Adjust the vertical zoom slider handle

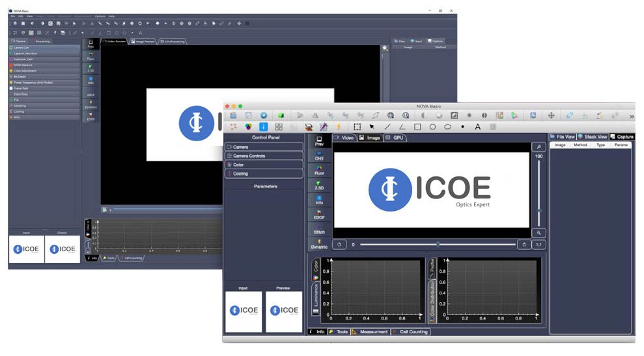(539, 210)
